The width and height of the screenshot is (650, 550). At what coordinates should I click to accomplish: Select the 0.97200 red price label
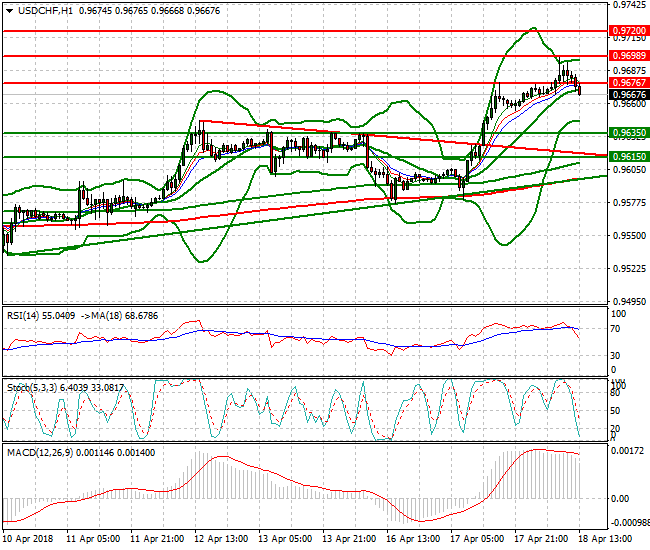629,31
